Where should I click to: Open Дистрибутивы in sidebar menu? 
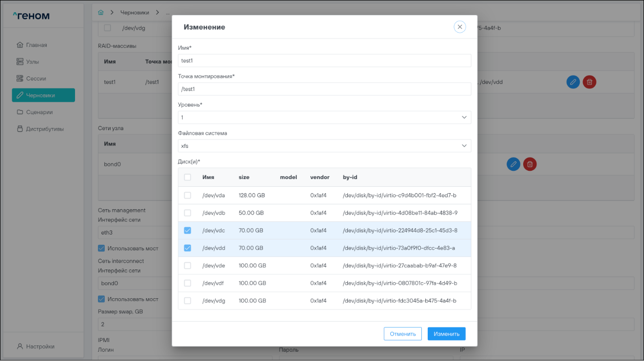coord(44,129)
